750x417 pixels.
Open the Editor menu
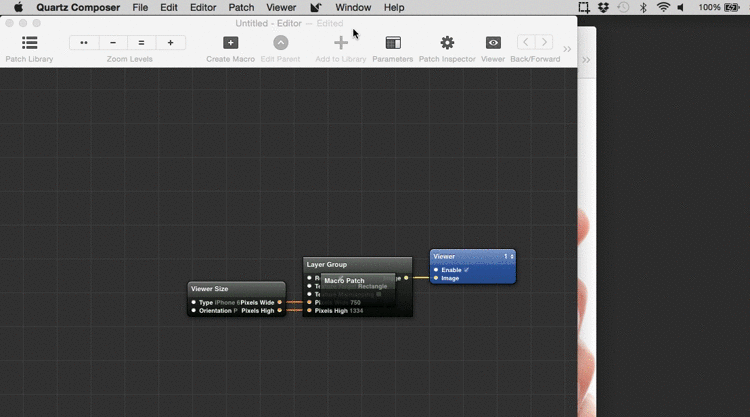coord(203,7)
